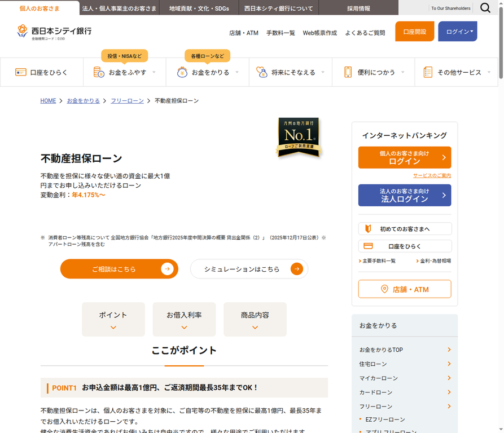The width and height of the screenshot is (504, 433).
Task: Open the search magnifier icon
Action: (485, 8)
